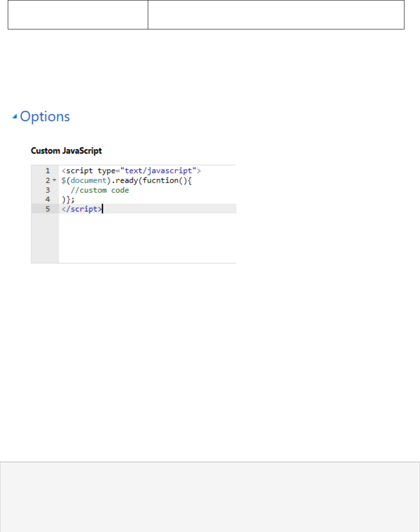Collapse code fold arrow on line 2

pos(54,180)
